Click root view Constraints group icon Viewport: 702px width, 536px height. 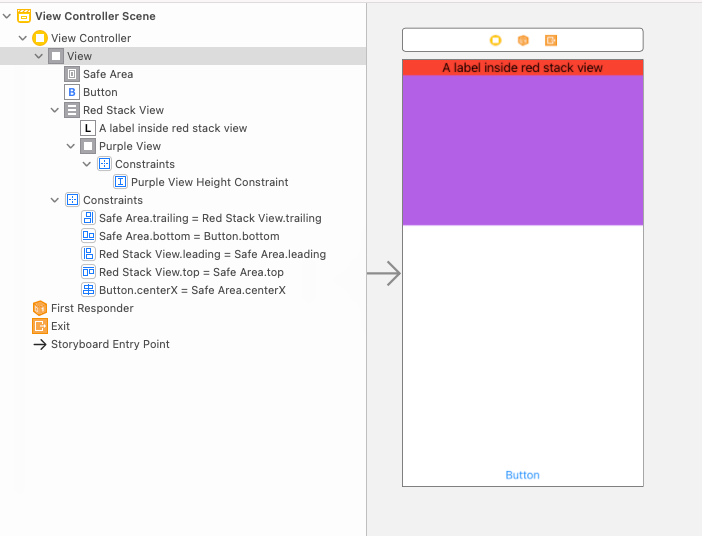72,200
